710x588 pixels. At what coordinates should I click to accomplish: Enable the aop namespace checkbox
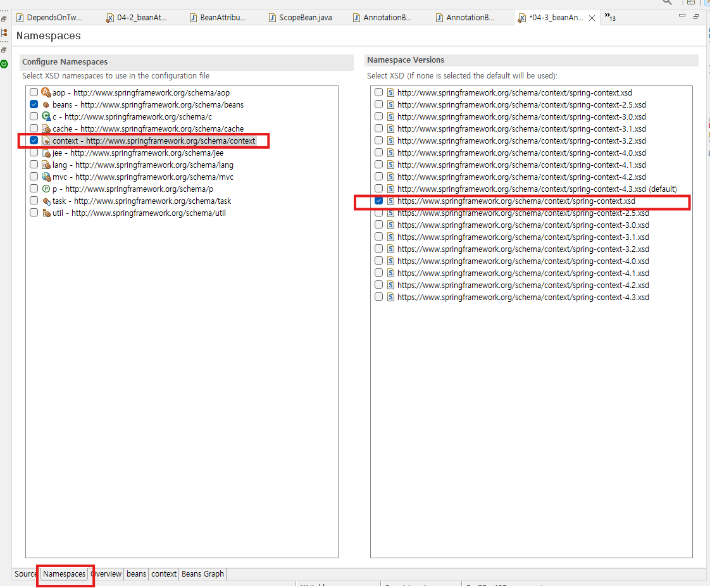point(34,92)
